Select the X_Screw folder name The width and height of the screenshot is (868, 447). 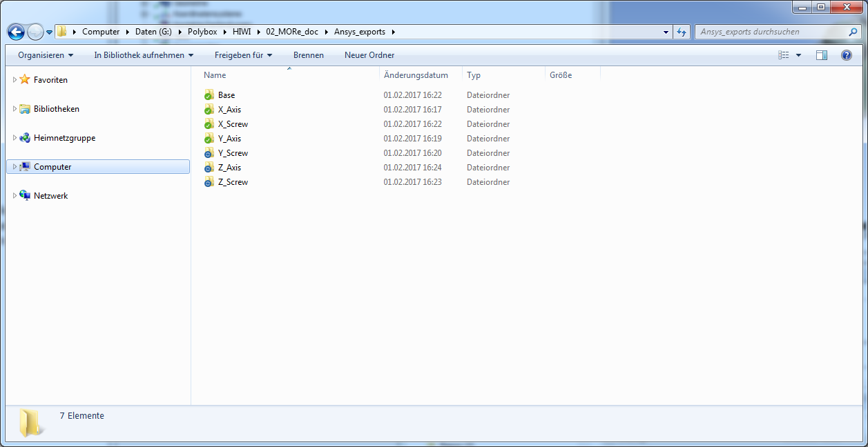point(233,124)
